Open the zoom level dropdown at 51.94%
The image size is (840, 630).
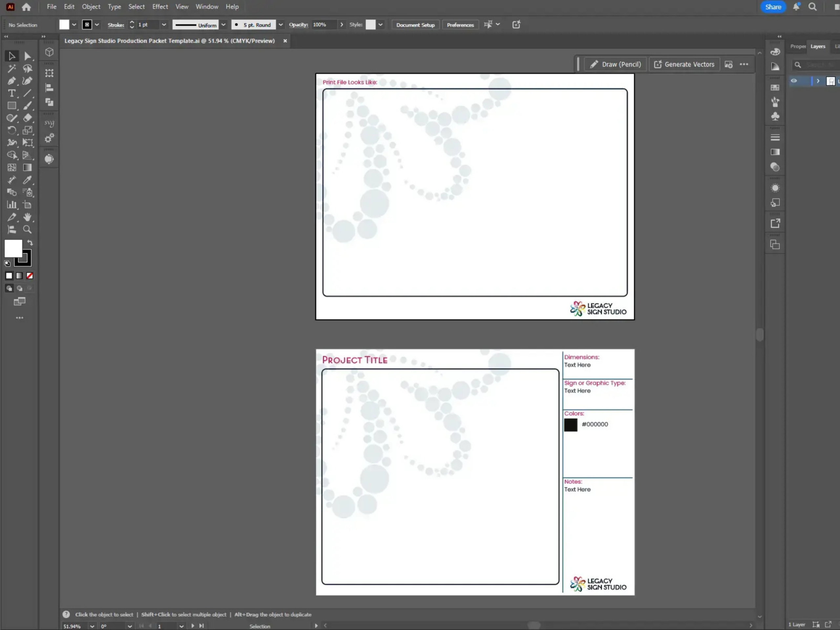(x=92, y=626)
